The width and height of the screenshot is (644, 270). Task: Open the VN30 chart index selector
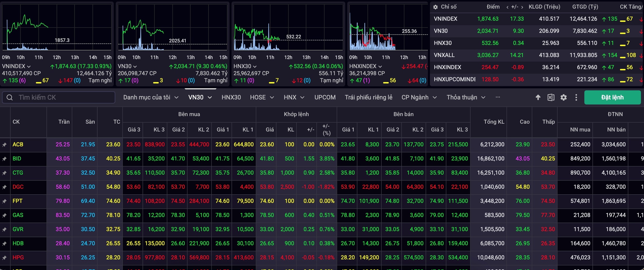127,66
